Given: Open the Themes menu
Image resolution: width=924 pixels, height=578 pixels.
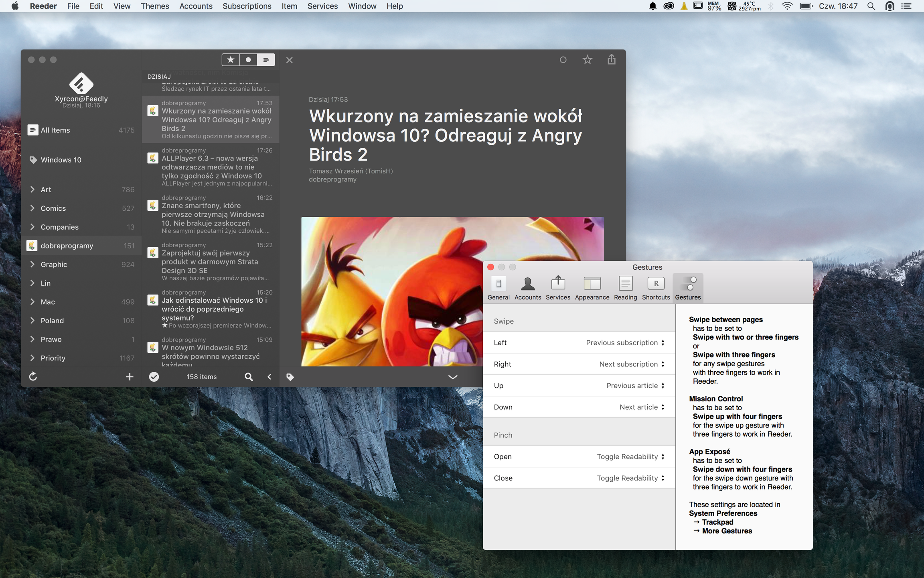Looking at the screenshot, I should pos(155,6).
